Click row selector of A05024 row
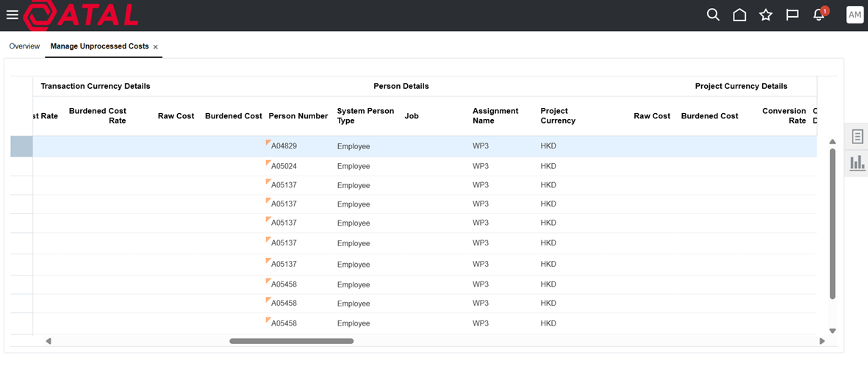The height and width of the screenshot is (388, 868). coord(21,166)
